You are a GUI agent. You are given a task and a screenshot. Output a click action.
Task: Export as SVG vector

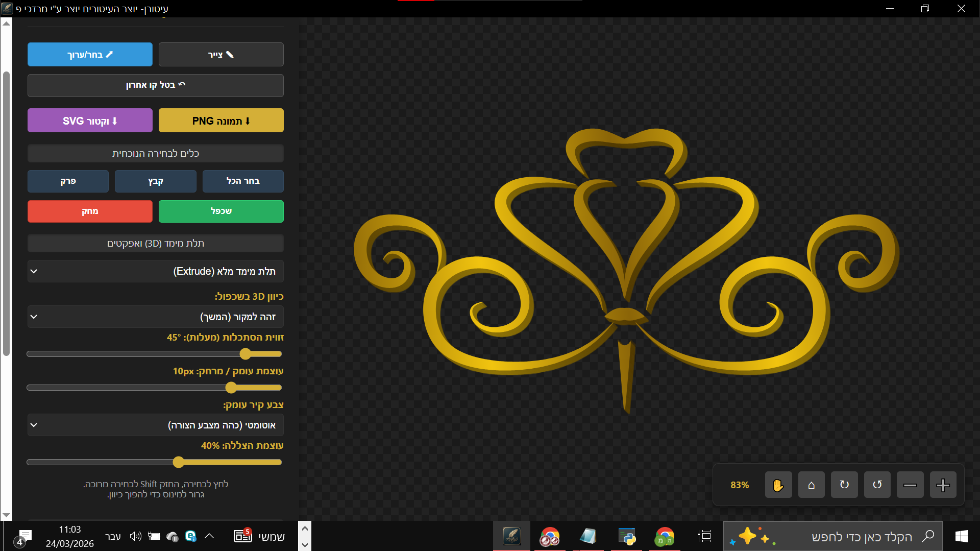click(x=90, y=121)
